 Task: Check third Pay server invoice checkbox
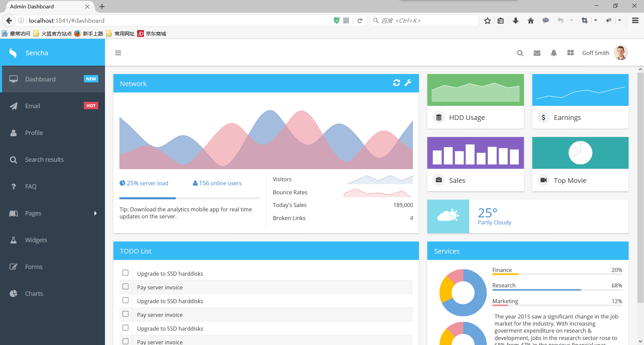[x=125, y=341]
